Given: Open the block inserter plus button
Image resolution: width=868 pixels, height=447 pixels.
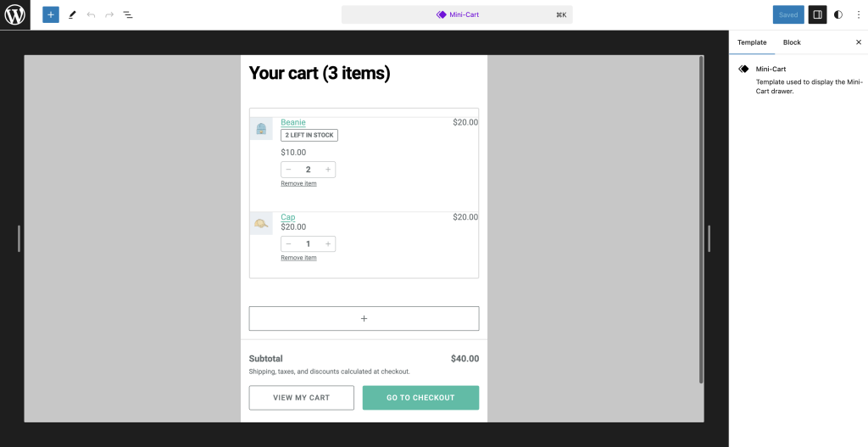Looking at the screenshot, I should [51, 14].
